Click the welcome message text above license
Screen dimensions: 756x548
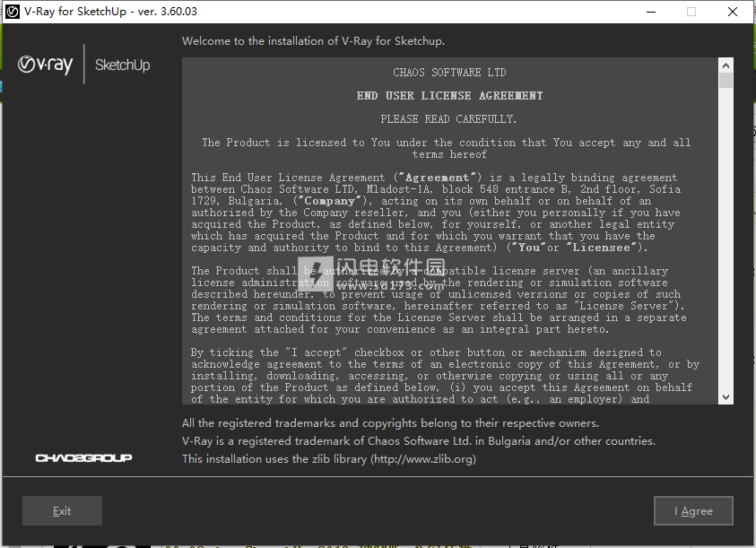(x=313, y=41)
